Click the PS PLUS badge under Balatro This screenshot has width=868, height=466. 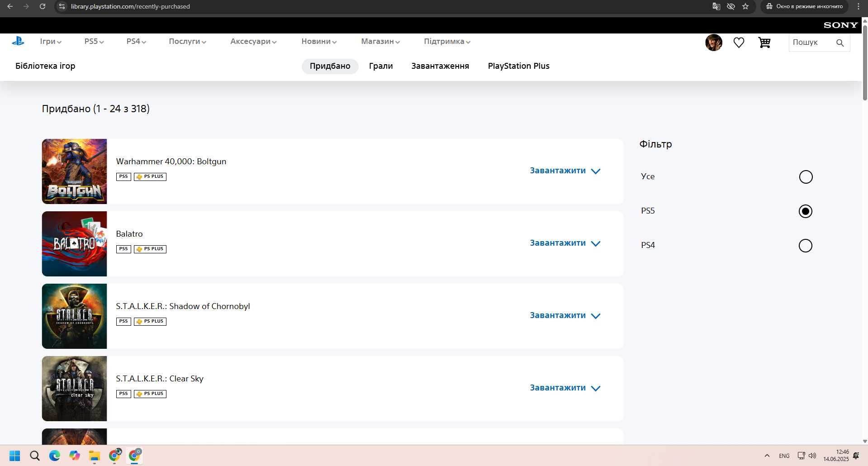[150, 249]
